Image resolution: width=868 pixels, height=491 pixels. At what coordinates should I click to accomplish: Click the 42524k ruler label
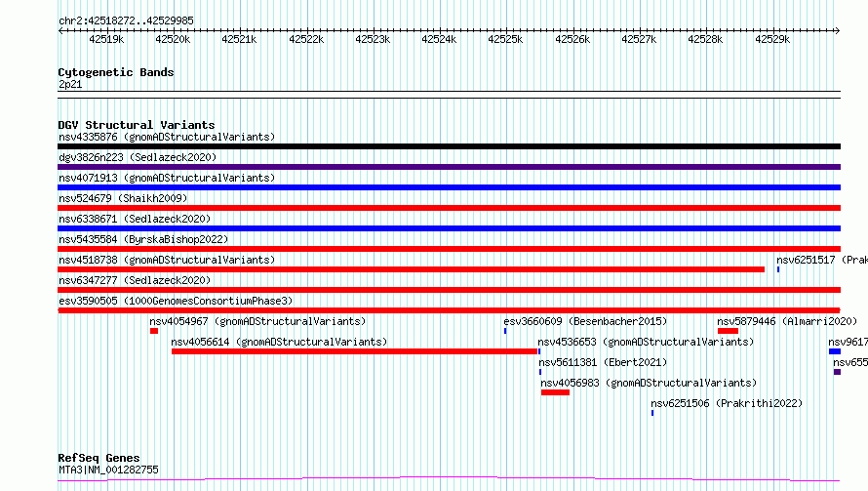point(439,39)
